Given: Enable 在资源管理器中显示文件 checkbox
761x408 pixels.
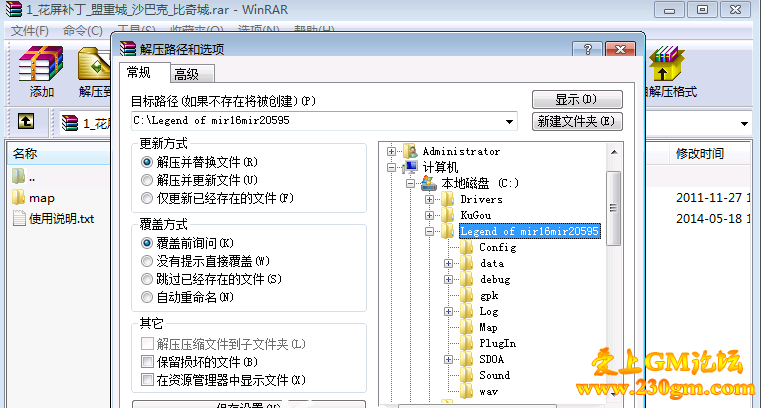Looking at the screenshot, I should (x=147, y=379).
